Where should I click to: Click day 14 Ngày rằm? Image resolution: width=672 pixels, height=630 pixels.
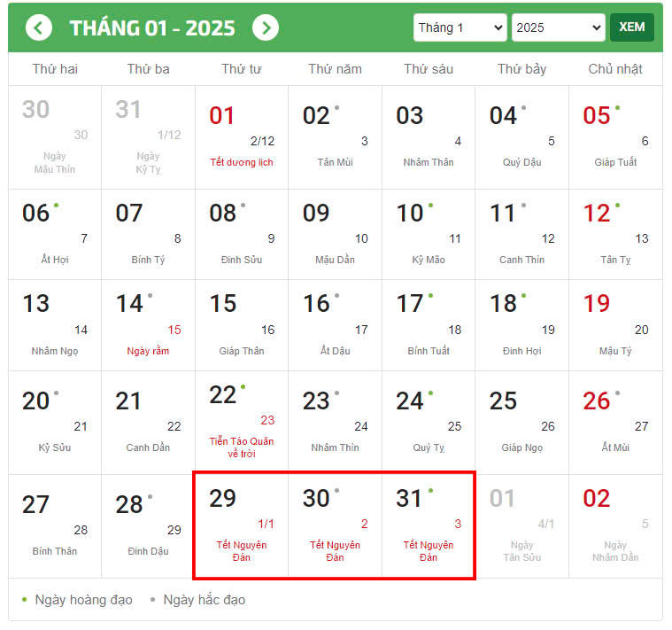click(148, 325)
